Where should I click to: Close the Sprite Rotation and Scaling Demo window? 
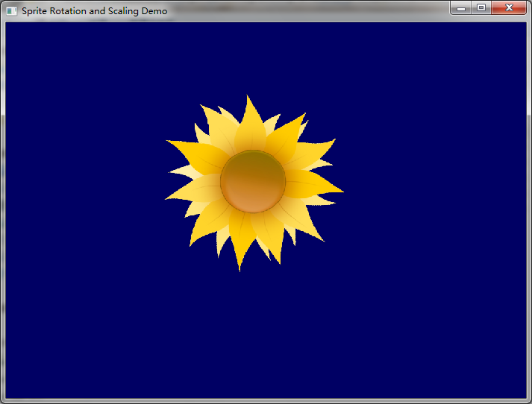pos(509,7)
